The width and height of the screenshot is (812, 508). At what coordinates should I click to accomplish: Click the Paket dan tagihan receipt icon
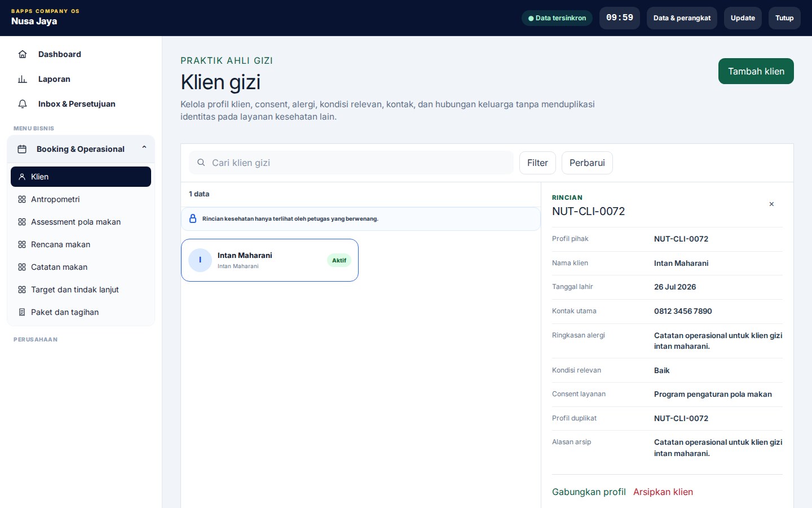(x=22, y=312)
